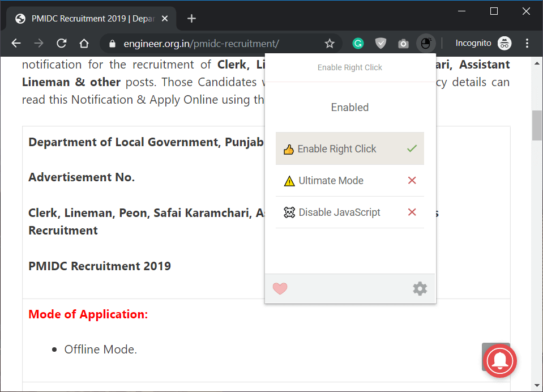Close the PMIDC Recruitment tab
This screenshot has width=543, height=392.
coord(165,18)
